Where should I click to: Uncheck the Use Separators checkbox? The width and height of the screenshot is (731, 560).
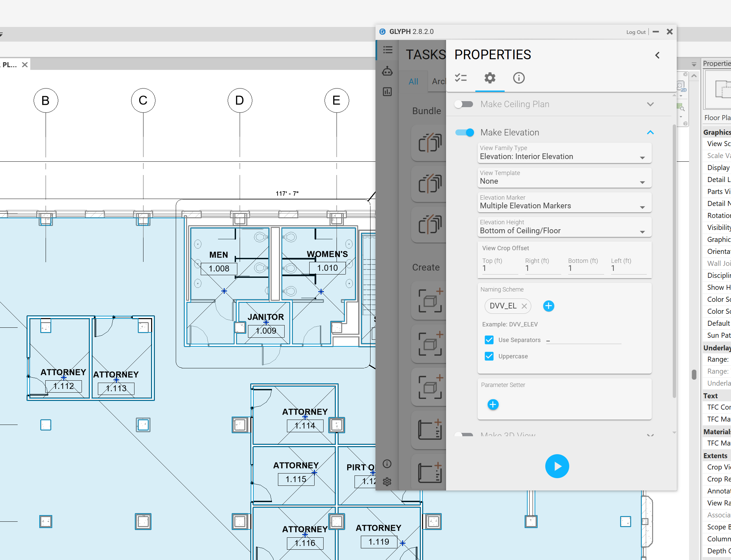pyautogui.click(x=489, y=340)
